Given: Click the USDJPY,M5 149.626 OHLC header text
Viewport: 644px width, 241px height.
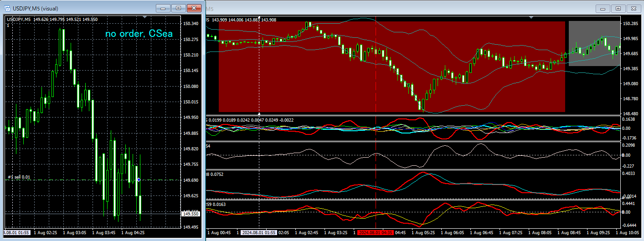Looking at the screenshot, I should coord(52,19).
